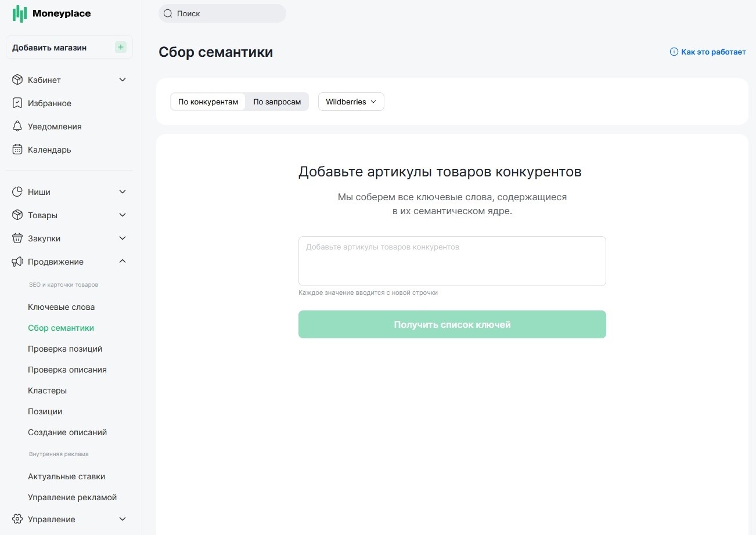Open Ключевые слова in the sidebar

[x=61, y=307]
